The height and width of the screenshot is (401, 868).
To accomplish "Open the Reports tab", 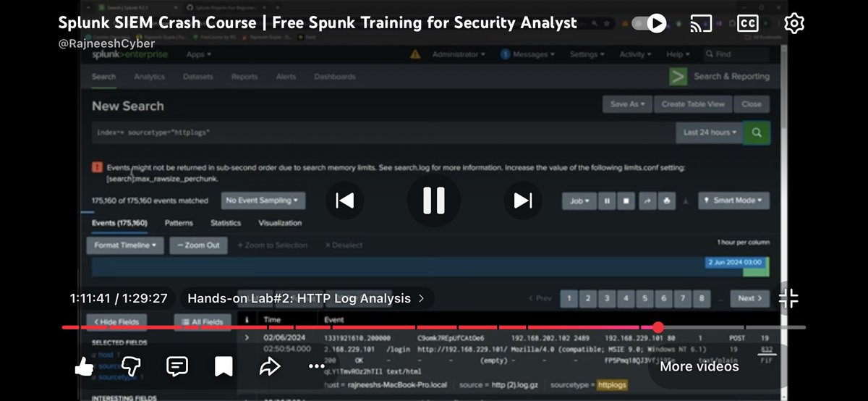I will tap(244, 77).
